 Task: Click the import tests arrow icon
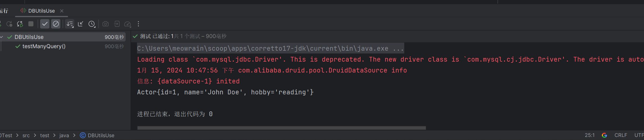(117, 24)
